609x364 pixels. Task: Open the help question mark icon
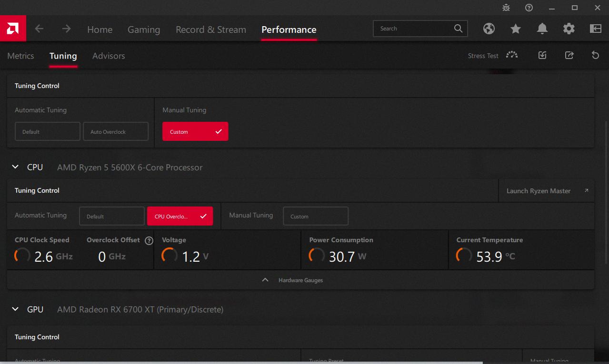point(529,8)
